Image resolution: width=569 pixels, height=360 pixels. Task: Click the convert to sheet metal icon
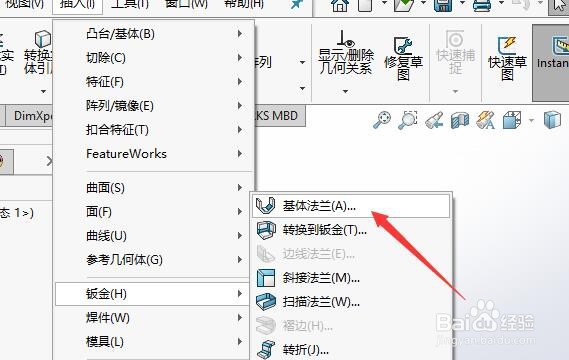tap(266, 230)
